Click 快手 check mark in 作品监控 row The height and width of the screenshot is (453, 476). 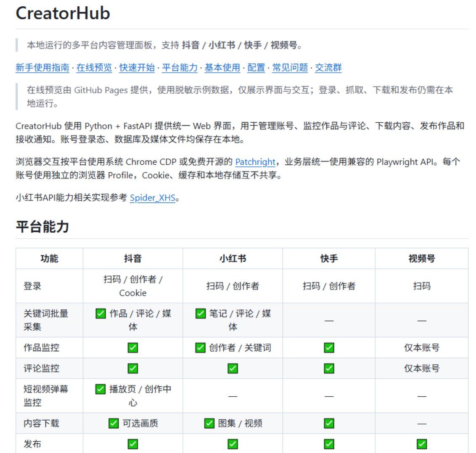point(329,348)
